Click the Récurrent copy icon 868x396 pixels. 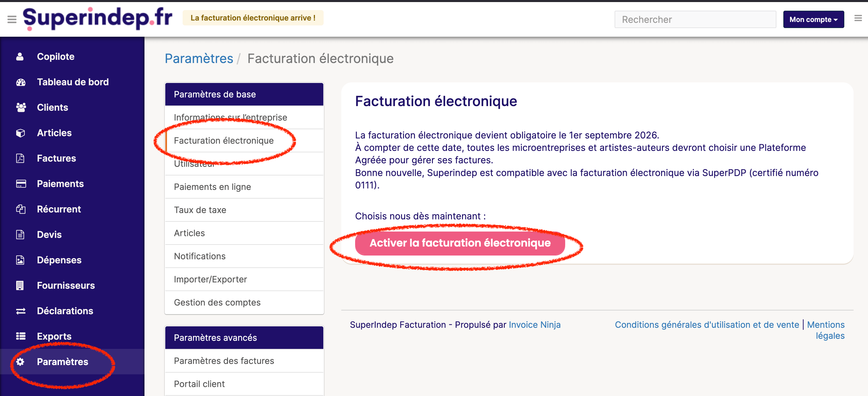coord(21,209)
